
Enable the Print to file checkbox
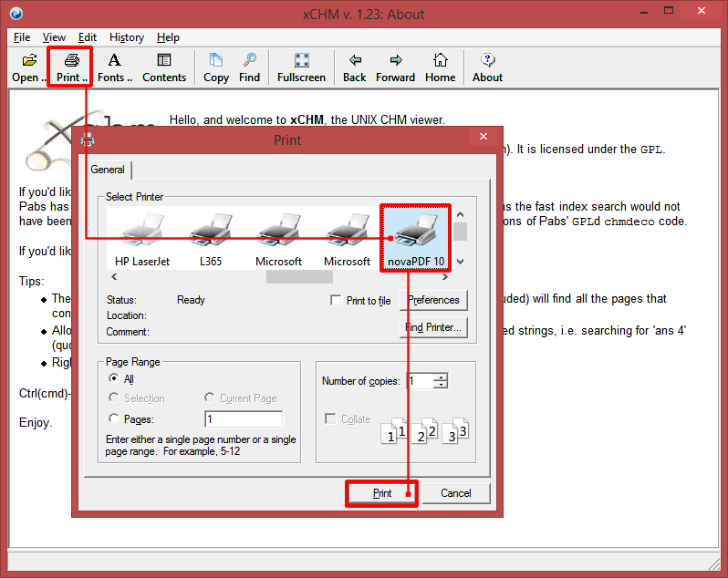pyautogui.click(x=336, y=300)
